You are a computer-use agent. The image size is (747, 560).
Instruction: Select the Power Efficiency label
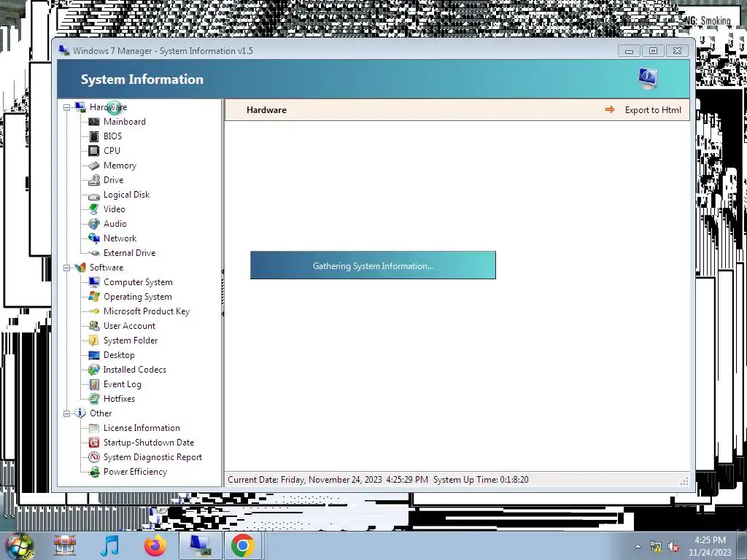pyautogui.click(x=135, y=472)
